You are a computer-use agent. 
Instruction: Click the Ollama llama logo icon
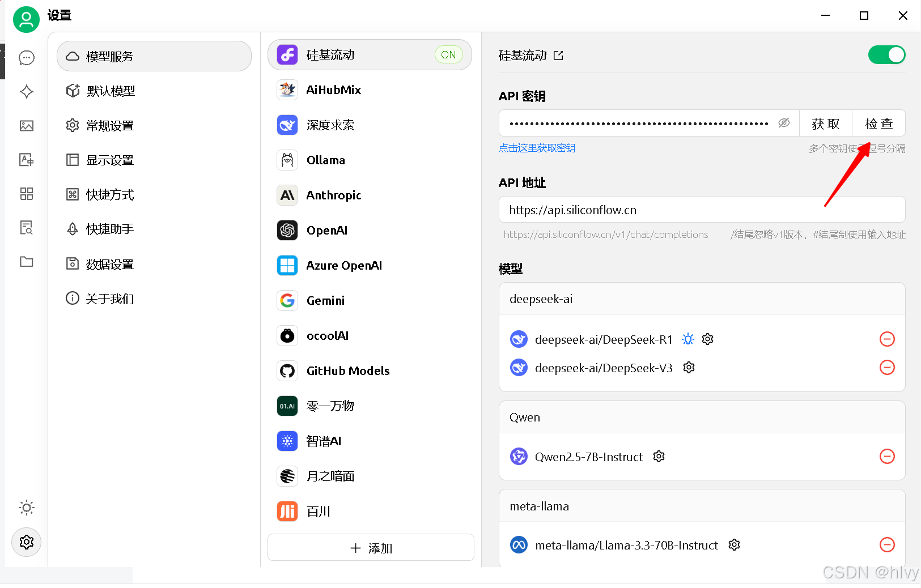pos(287,160)
